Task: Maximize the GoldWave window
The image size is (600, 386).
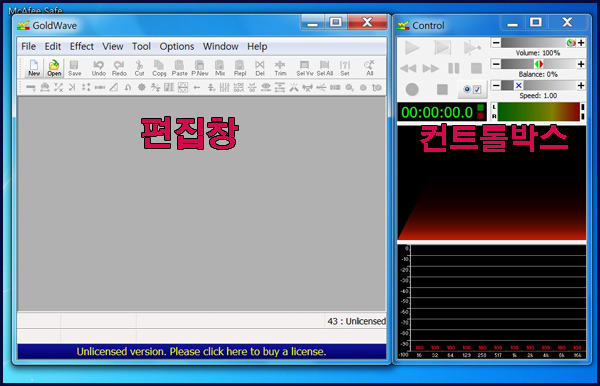Action: [336, 23]
